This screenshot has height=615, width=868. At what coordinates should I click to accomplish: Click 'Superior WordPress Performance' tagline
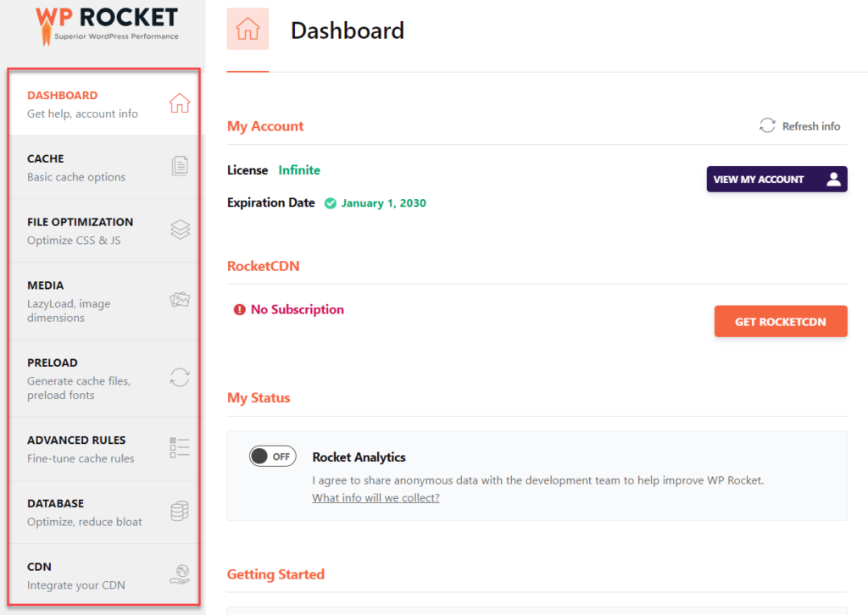pyautogui.click(x=116, y=36)
